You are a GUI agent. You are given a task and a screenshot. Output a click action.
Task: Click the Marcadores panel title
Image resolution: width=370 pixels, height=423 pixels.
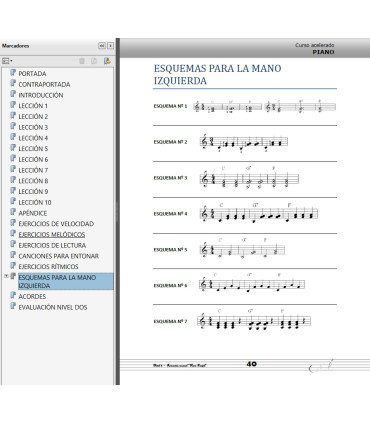tap(15, 46)
